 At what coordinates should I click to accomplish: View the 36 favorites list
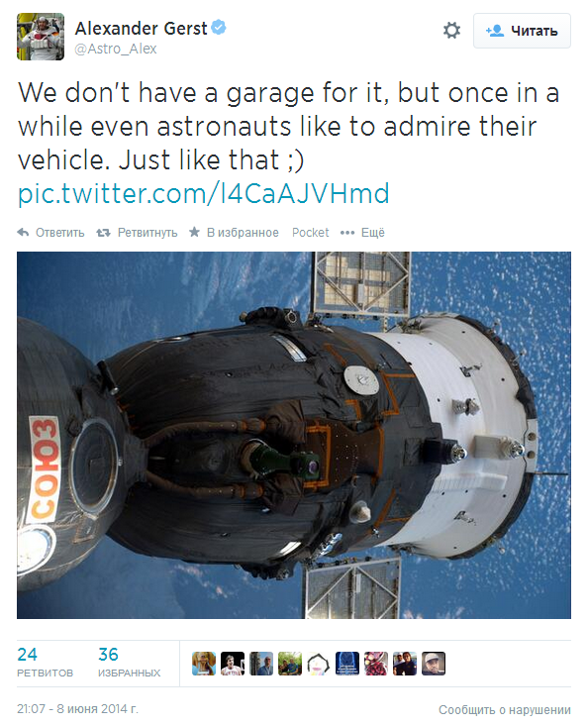[129, 663]
